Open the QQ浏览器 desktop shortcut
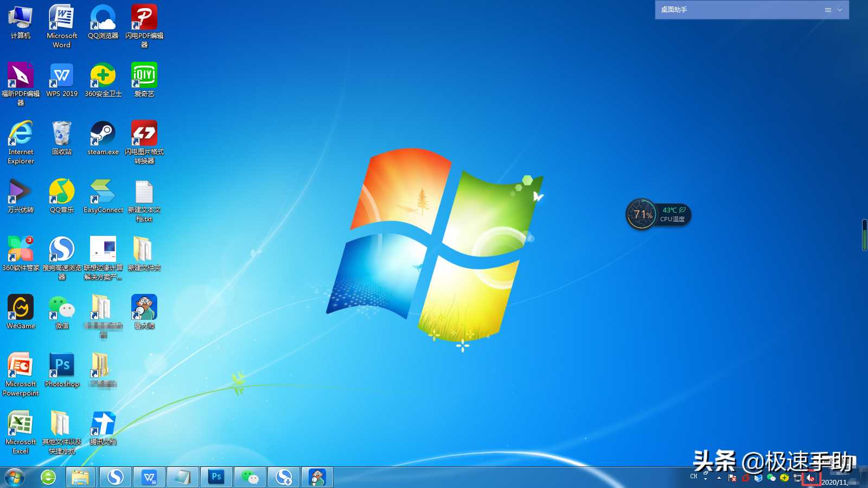 coord(103,22)
